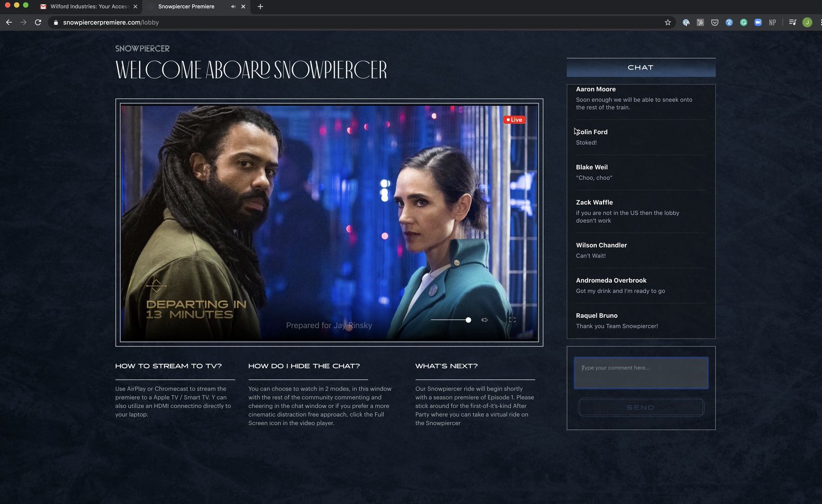Open the Chrome profile avatar J
The height and width of the screenshot is (504, 822).
pyautogui.click(x=807, y=22)
